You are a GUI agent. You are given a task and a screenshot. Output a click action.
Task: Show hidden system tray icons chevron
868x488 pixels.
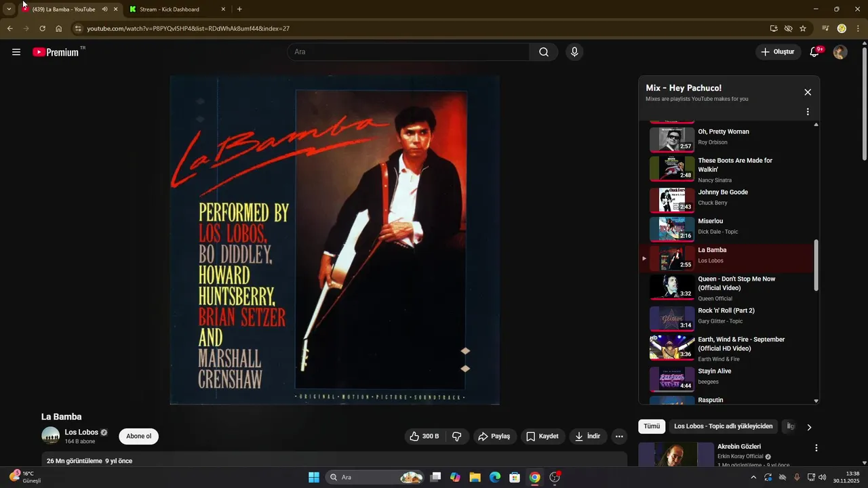coord(753,477)
